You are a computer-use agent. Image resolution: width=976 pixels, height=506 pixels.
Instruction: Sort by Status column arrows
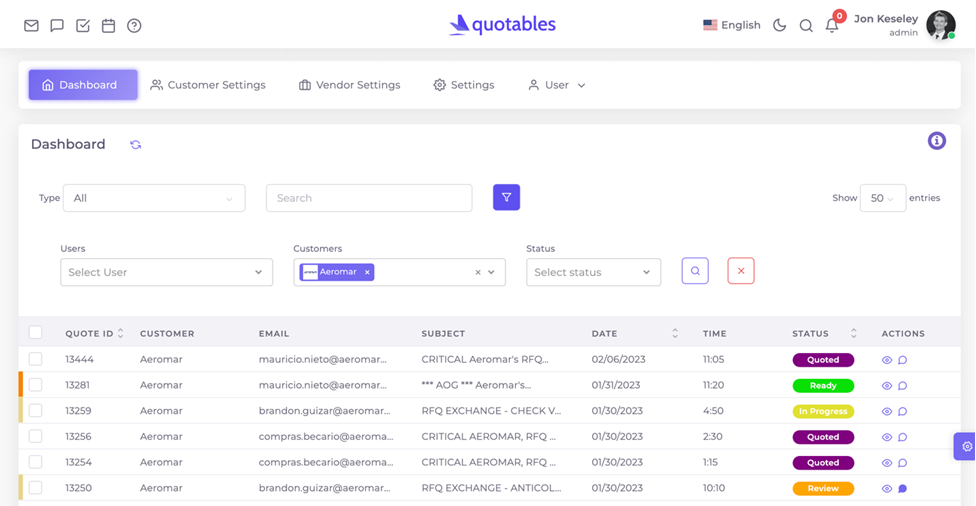click(853, 334)
